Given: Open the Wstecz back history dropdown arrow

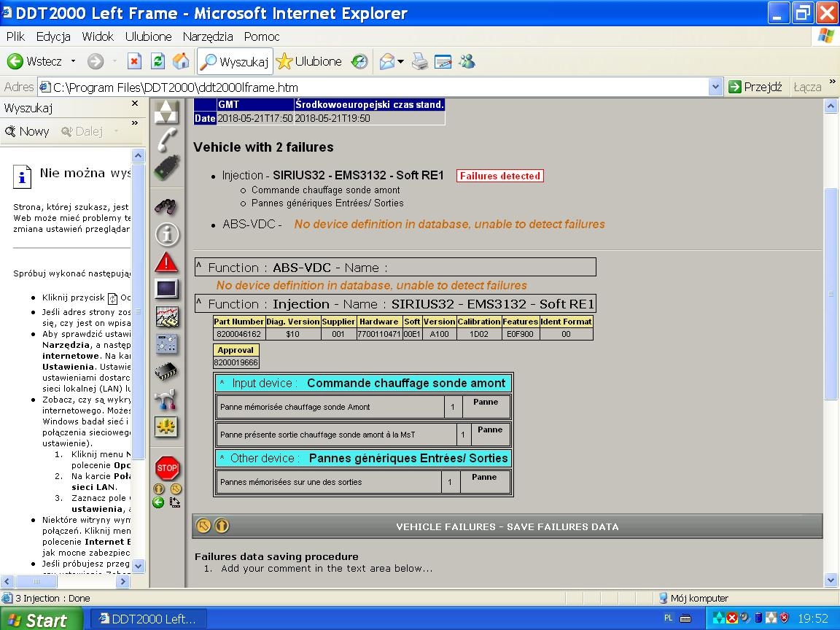Looking at the screenshot, I should click(74, 61).
